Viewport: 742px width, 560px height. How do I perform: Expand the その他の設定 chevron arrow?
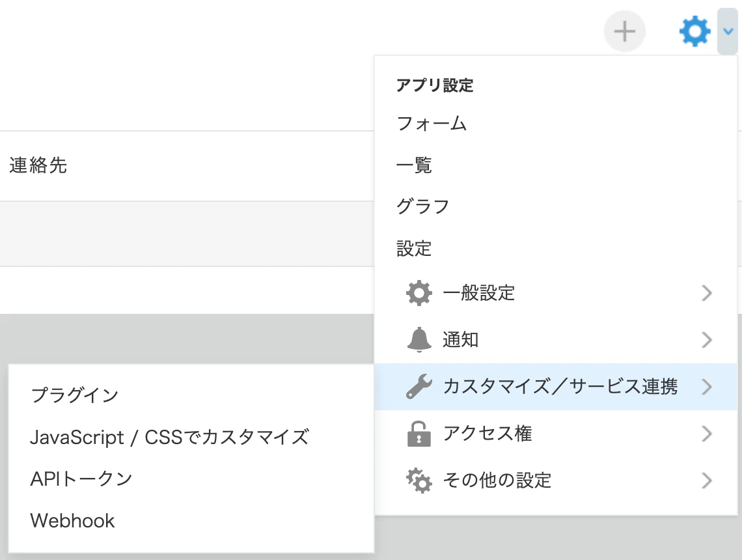click(x=706, y=481)
